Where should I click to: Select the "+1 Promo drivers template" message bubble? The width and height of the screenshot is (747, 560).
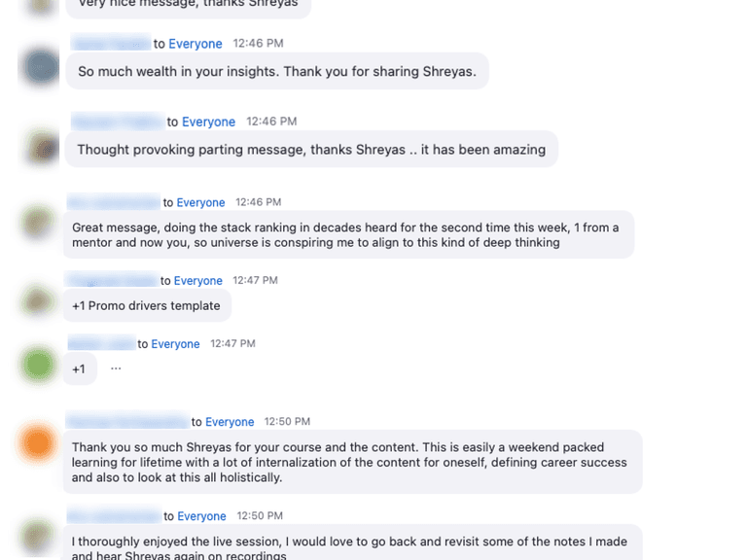[147, 305]
